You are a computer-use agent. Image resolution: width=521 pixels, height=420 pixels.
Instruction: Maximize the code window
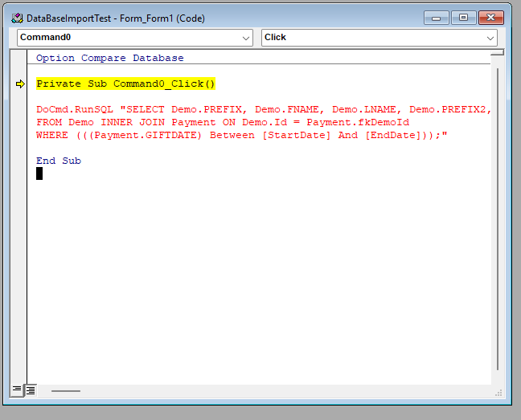(464, 18)
